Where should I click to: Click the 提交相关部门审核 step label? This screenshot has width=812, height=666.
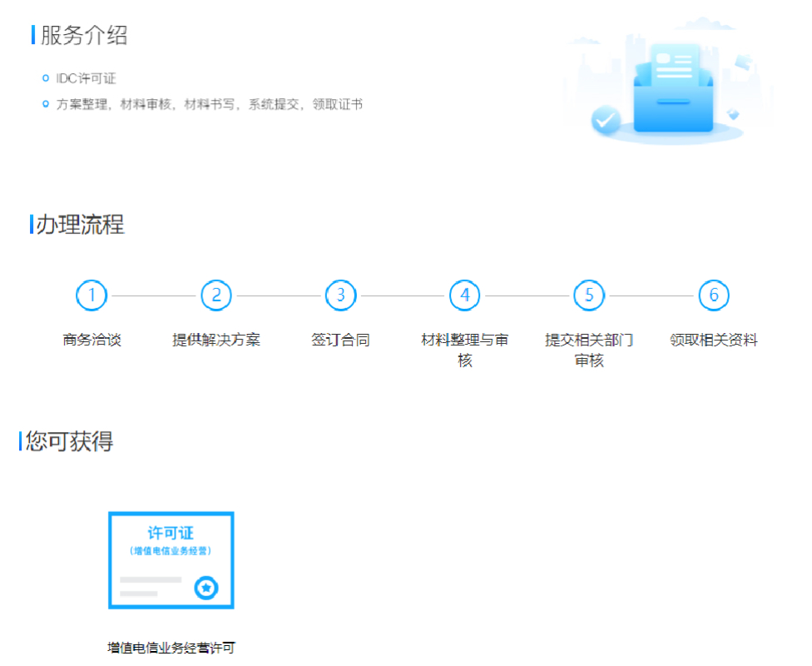pyautogui.click(x=589, y=350)
